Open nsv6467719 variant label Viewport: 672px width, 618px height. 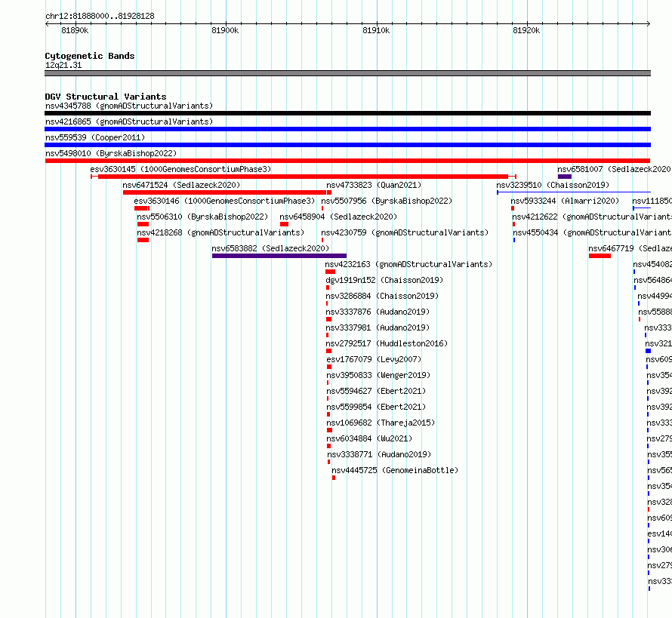pyautogui.click(x=630, y=248)
